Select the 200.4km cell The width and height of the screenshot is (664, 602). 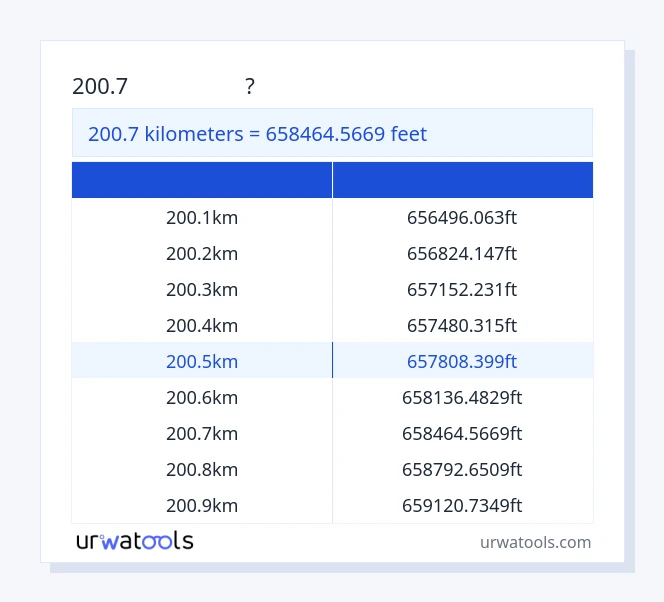click(x=202, y=325)
